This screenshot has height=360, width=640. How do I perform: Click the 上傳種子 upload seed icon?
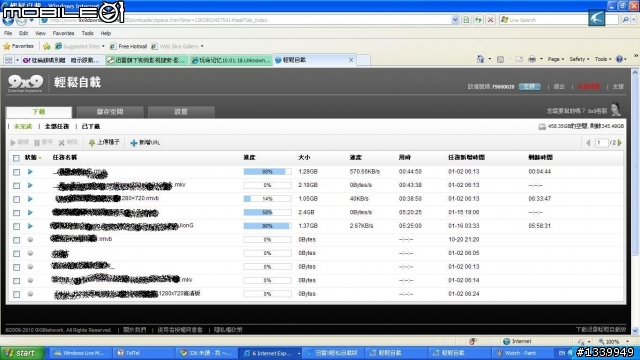(92, 142)
